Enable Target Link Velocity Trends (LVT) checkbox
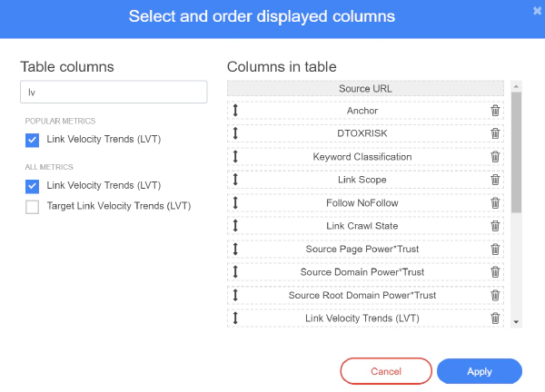545x392 pixels. pos(32,207)
